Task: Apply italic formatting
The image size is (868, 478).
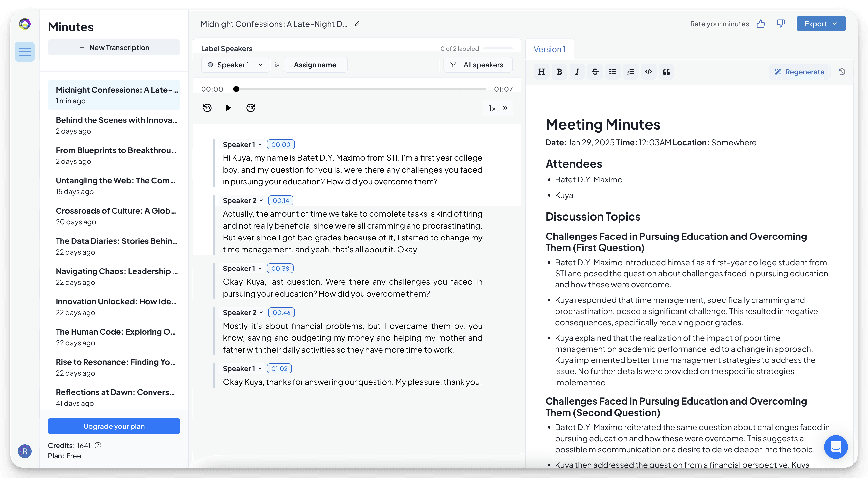Action: (577, 71)
